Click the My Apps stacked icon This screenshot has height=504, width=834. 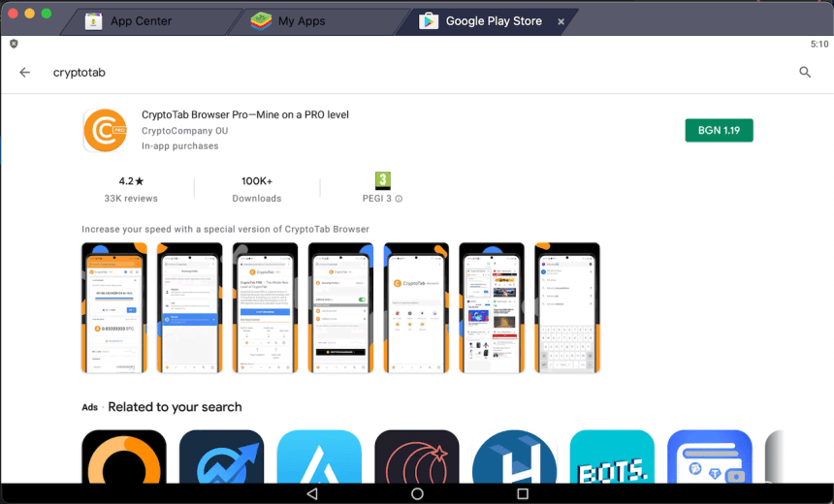(261, 21)
